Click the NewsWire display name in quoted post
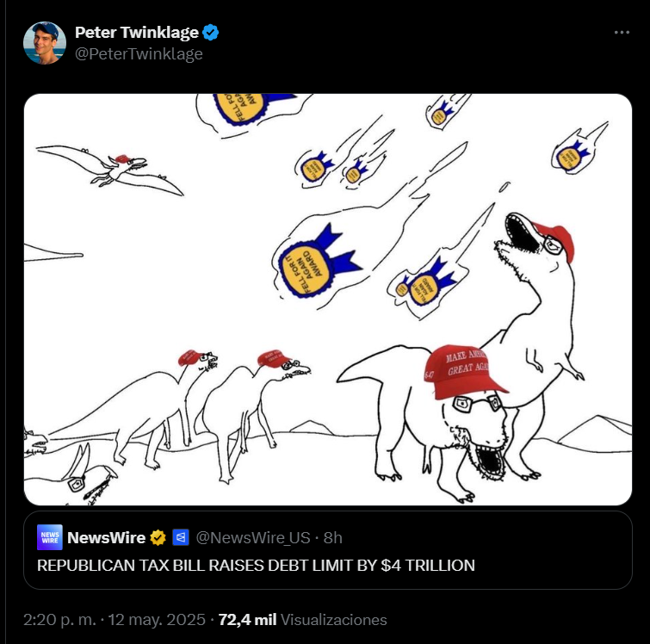Image resolution: width=650 pixels, height=644 pixels. click(x=106, y=537)
